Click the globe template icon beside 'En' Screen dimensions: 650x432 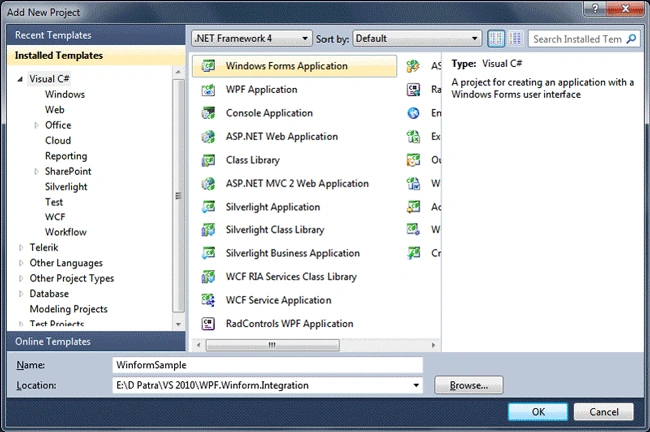[x=413, y=113]
